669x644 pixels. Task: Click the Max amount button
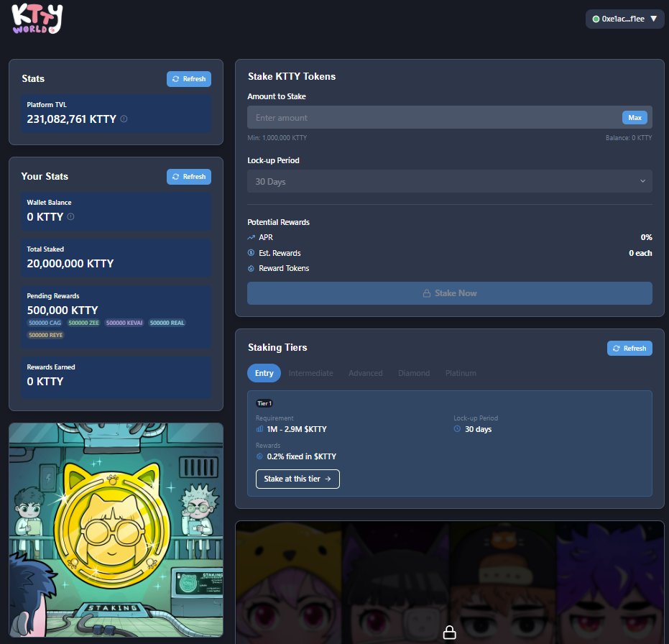(x=635, y=118)
